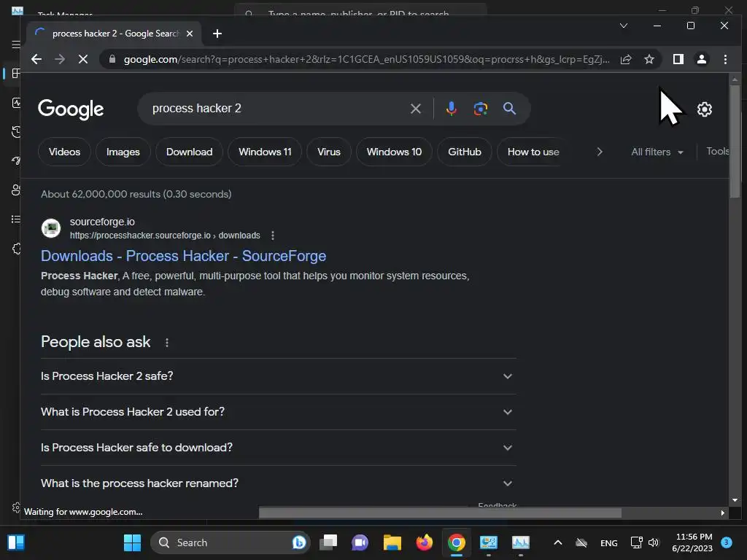Screen dimensions: 747x560
Task: Switch to Chrome on taskbar
Action: click(x=457, y=542)
